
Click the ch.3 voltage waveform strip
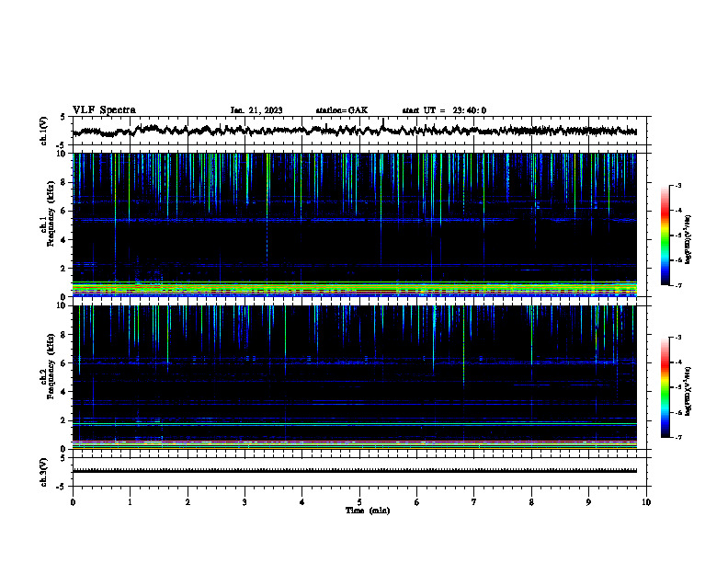354,471
